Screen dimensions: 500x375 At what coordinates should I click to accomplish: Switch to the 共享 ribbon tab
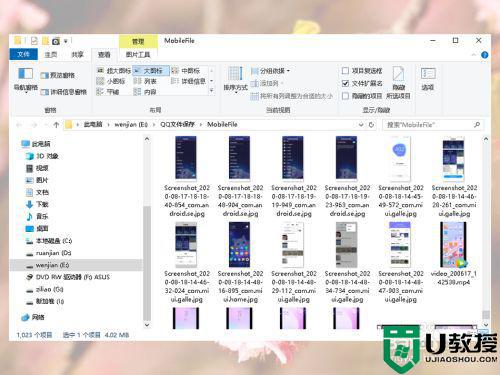pos(77,54)
